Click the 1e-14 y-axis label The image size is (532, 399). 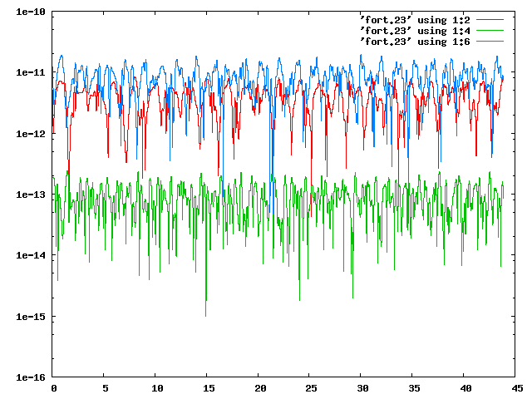(x=31, y=255)
